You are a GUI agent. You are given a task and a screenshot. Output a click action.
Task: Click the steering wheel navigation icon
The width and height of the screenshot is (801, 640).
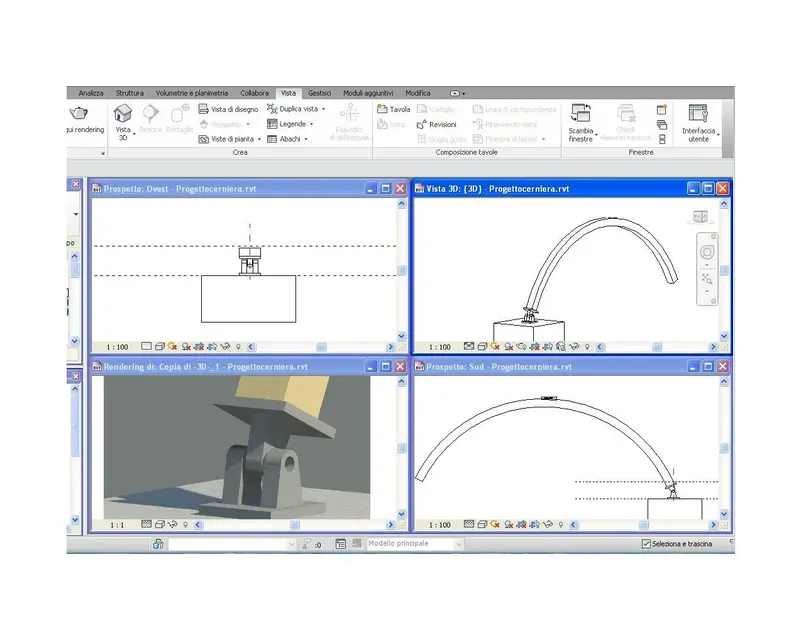tap(707, 252)
